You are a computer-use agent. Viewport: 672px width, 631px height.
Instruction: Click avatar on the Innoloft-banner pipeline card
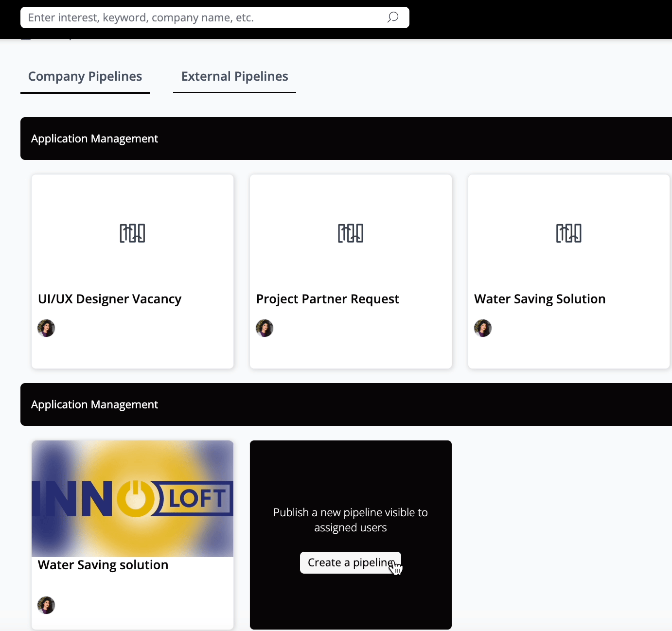pos(46,605)
